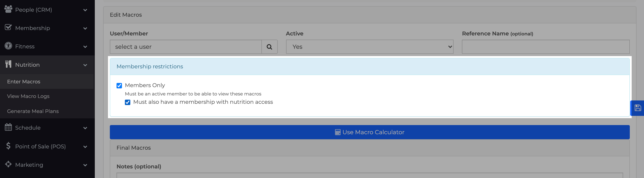Click the Edit Macros panel title

point(126,15)
